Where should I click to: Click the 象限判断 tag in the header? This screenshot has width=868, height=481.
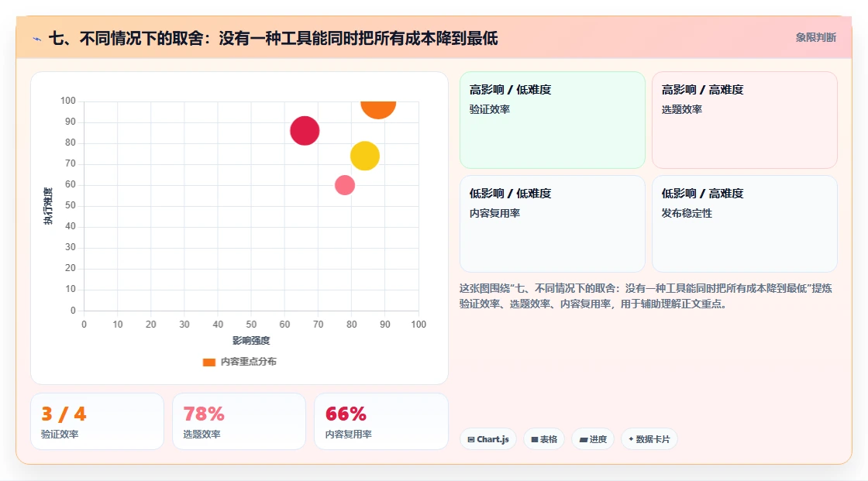tap(815, 38)
